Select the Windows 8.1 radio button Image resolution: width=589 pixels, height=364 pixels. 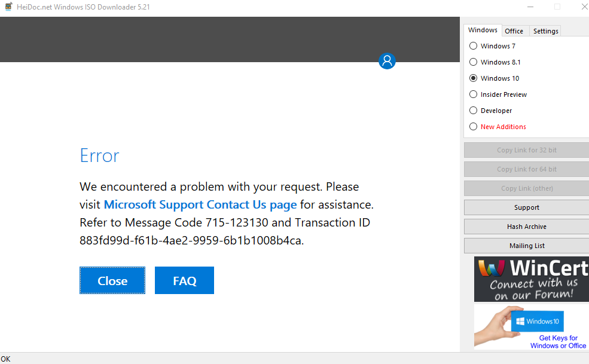point(474,62)
